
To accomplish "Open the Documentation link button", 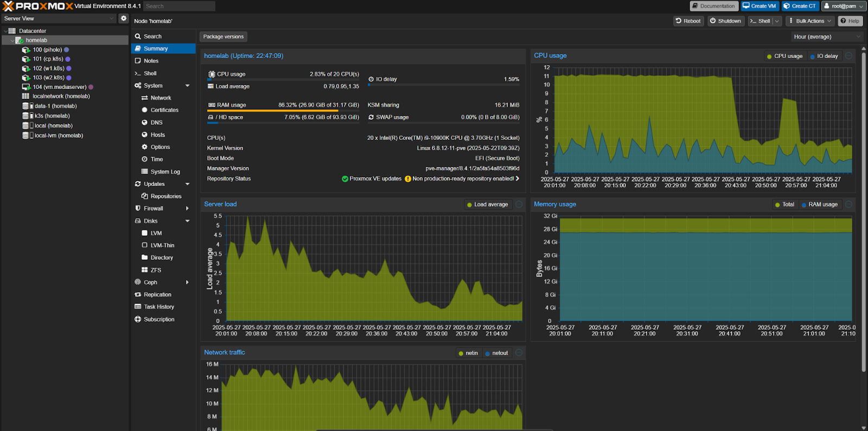I will click(x=714, y=6).
